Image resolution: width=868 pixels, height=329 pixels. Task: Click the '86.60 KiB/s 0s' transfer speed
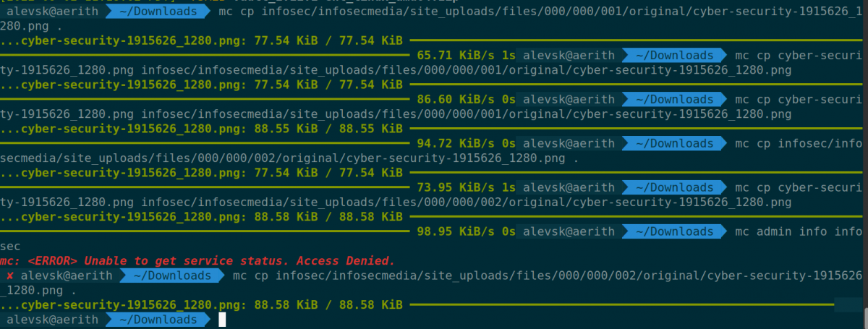(x=467, y=99)
